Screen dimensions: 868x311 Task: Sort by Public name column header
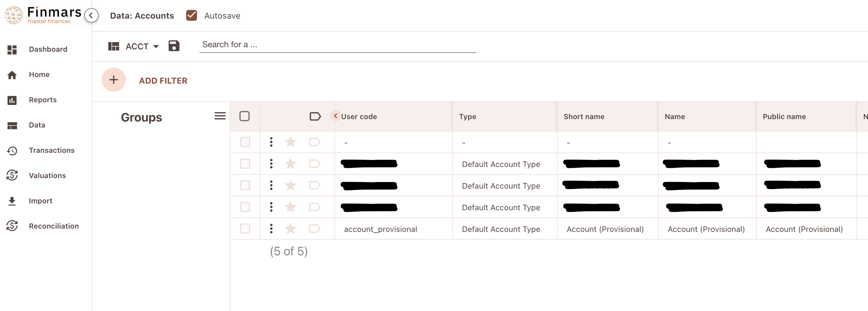point(784,117)
